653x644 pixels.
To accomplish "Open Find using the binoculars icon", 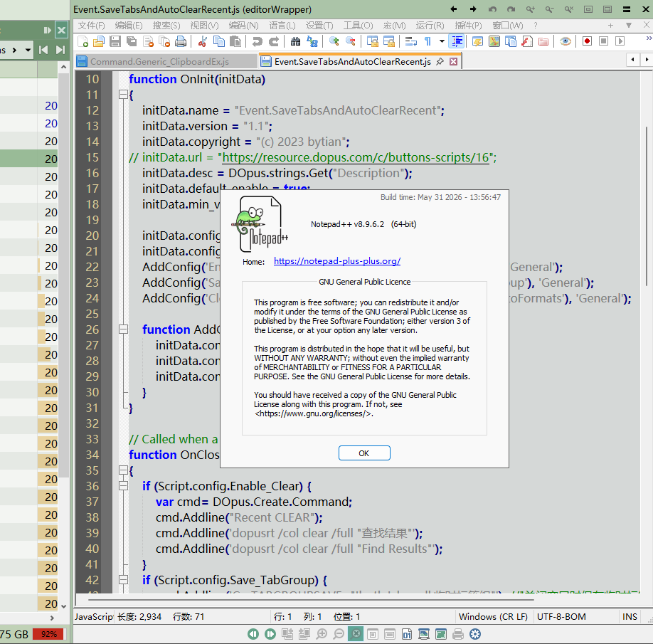I will coord(295,41).
